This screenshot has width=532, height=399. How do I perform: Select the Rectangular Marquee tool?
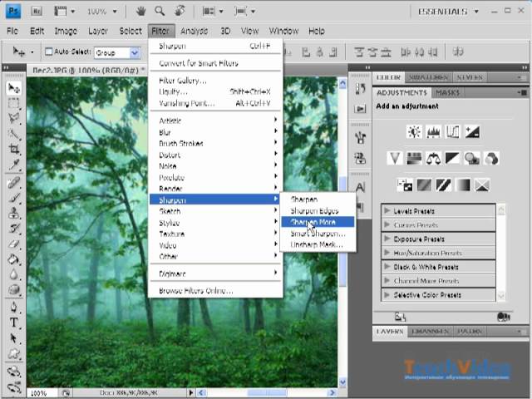pyautogui.click(x=13, y=103)
